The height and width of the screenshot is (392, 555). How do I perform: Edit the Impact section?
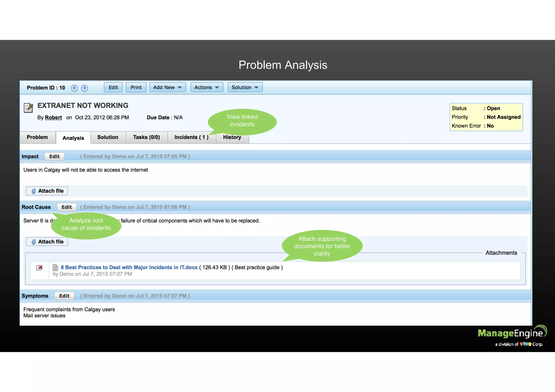tap(54, 156)
